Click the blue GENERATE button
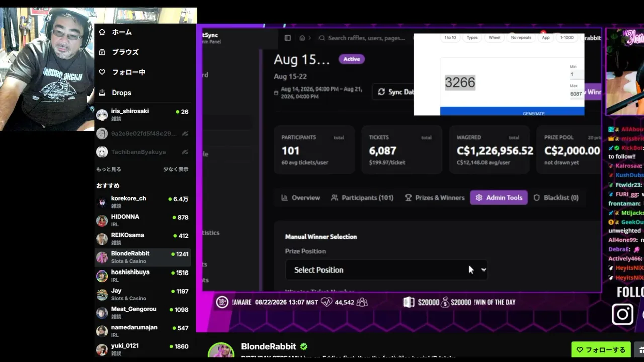Viewport: 644px width, 362px height. (x=512, y=112)
